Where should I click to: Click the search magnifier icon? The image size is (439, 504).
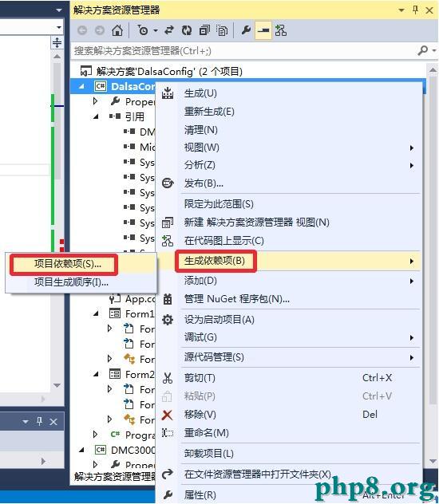point(423,50)
